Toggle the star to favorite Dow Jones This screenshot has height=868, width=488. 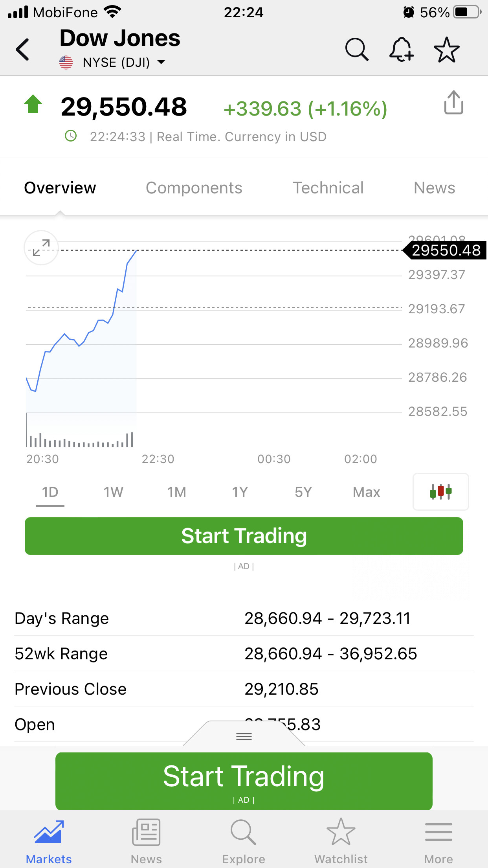click(446, 50)
